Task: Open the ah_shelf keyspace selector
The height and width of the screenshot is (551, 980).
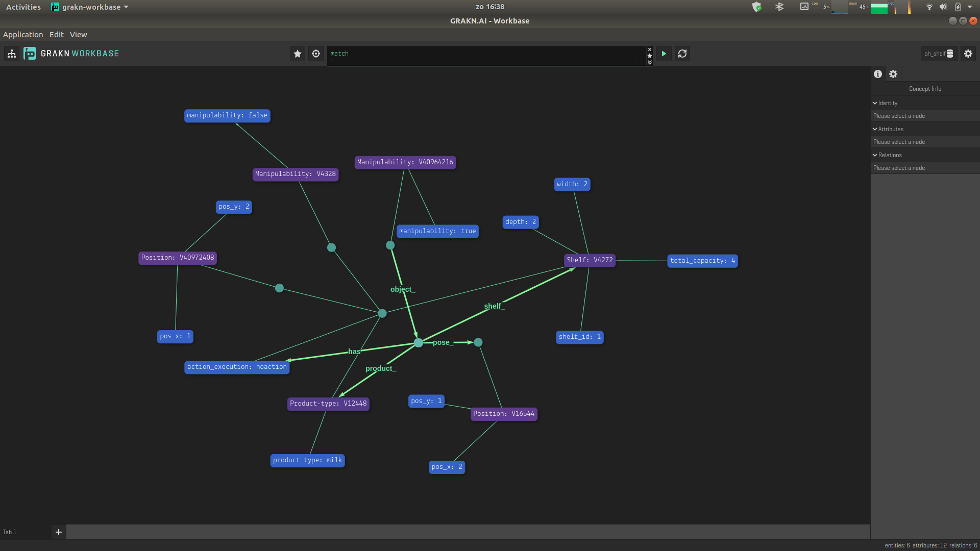Action: (938, 54)
